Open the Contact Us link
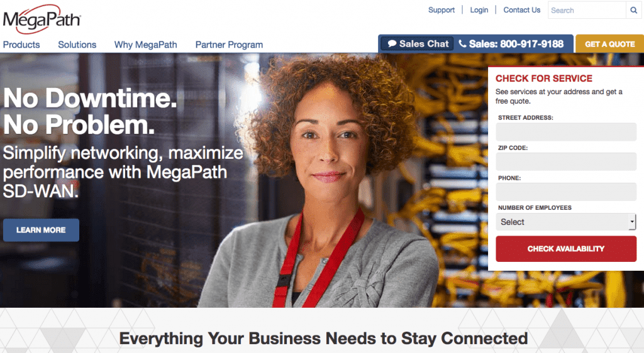The width and height of the screenshot is (644, 353). point(522,10)
